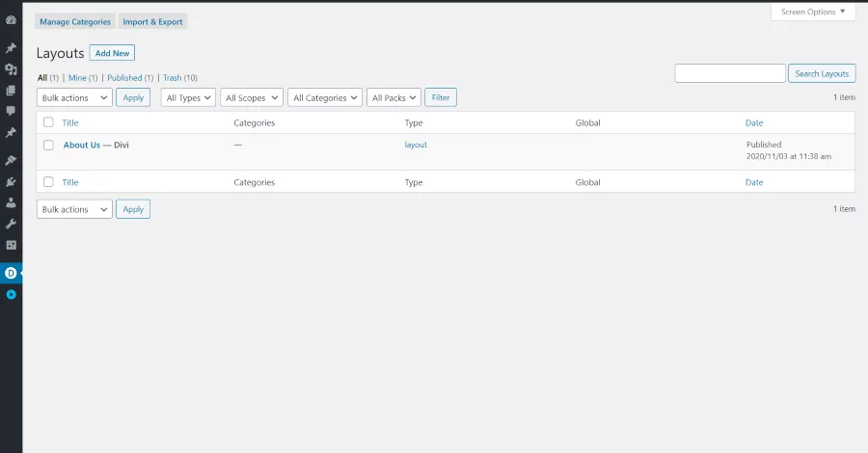The image size is (868, 453).
Task: Open the All Categories filter dropdown
Action: (x=326, y=97)
